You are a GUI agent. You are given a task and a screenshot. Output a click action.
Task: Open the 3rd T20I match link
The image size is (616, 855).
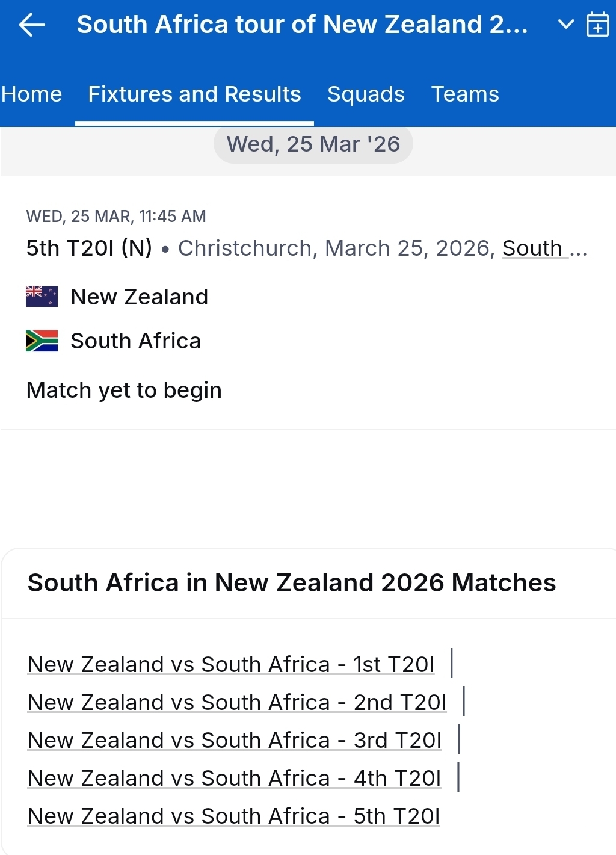[x=235, y=740]
